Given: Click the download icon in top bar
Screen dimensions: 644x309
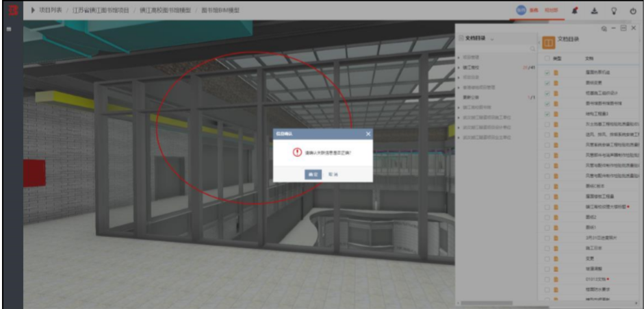Looking at the screenshot, I should pyautogui.click(x=594, y=11).
